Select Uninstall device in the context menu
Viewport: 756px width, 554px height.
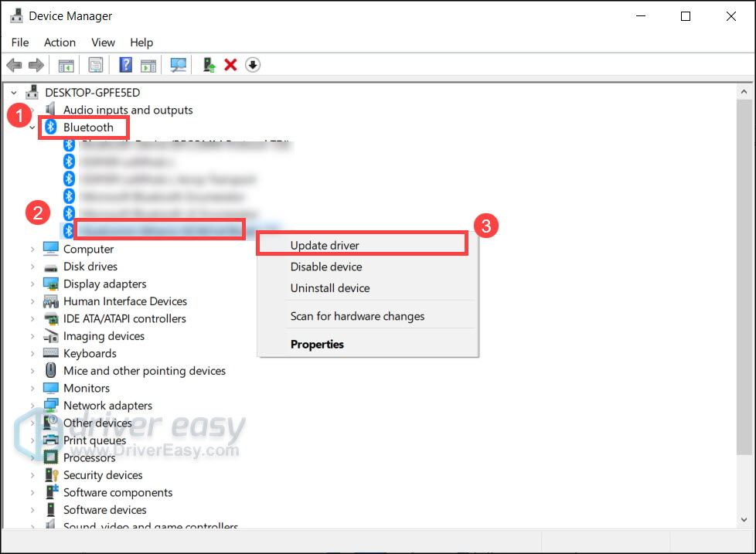[330, 288]
